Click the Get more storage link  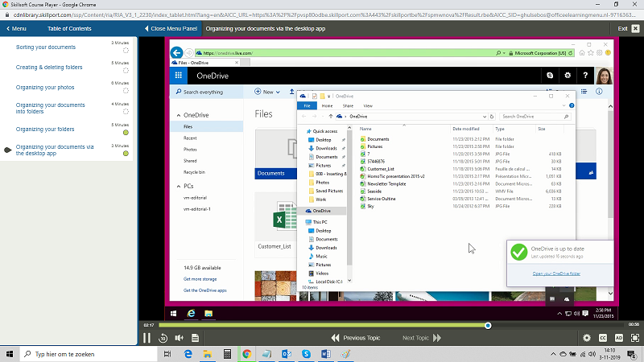coord(200,279)
